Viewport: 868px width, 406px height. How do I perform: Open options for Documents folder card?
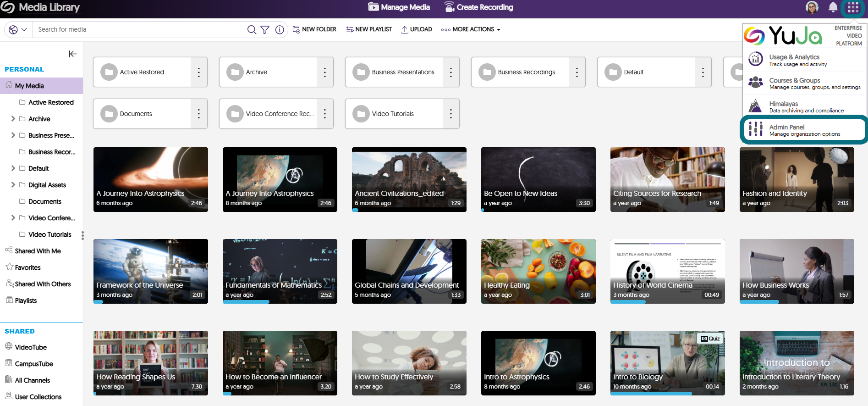[x=199, y=114]
